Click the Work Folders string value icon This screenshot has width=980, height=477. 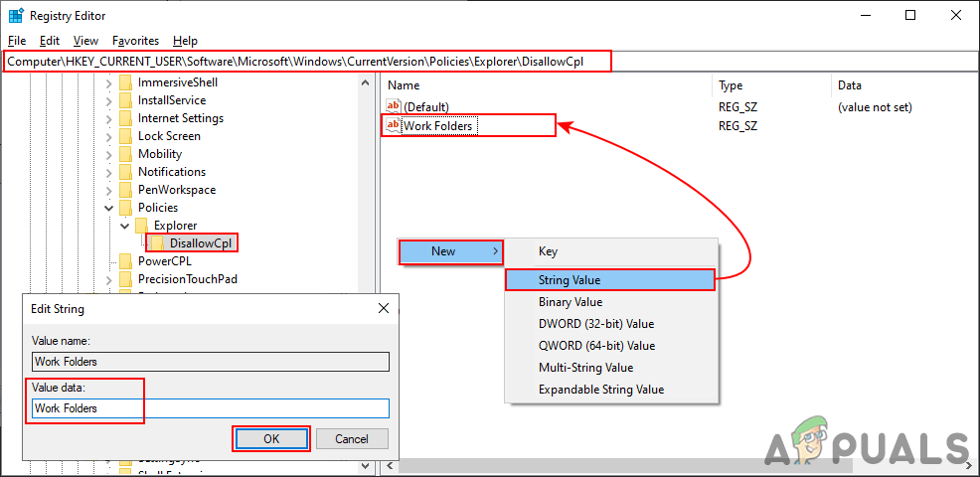click(394, 125)
